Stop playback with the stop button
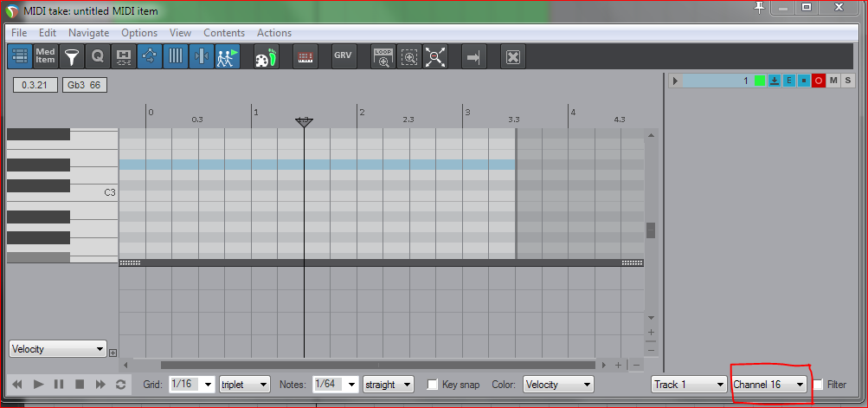The image size is (868, 408). pos(80,384)
